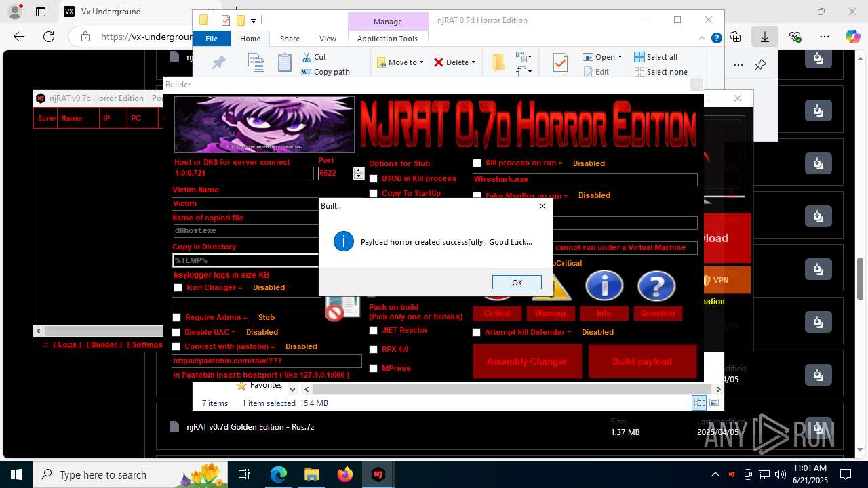Click the Properties checkmark icon in Explorer
This screenshot has width=868, height=488.
click(x=560, y=63)
